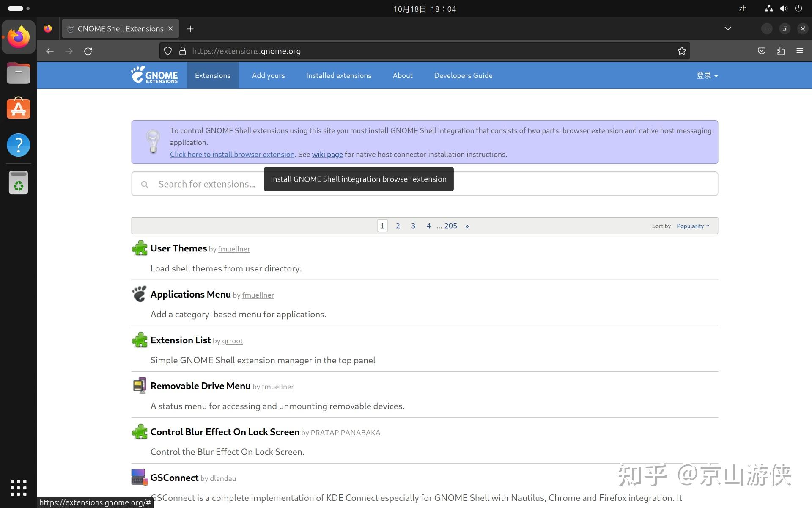Click the Save to Pocket icon
This screenshot has width=812, height=508.
point(761,51)
